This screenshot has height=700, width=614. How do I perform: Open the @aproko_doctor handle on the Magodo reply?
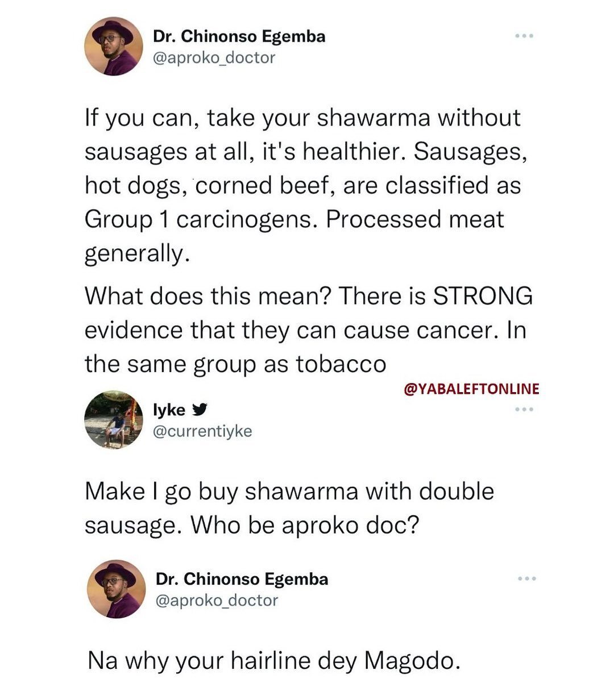pos(217,600)
